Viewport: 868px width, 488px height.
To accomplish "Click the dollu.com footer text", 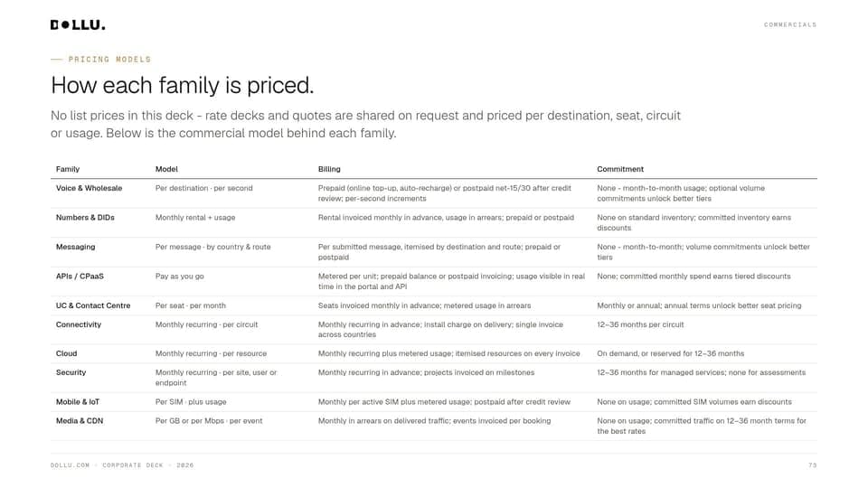I will click(x=70, y=465).
